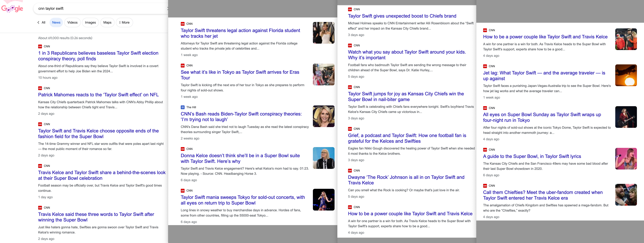Open 'See what it's like in Tokyo' article

pyautogui.click(x=240, y=75)
